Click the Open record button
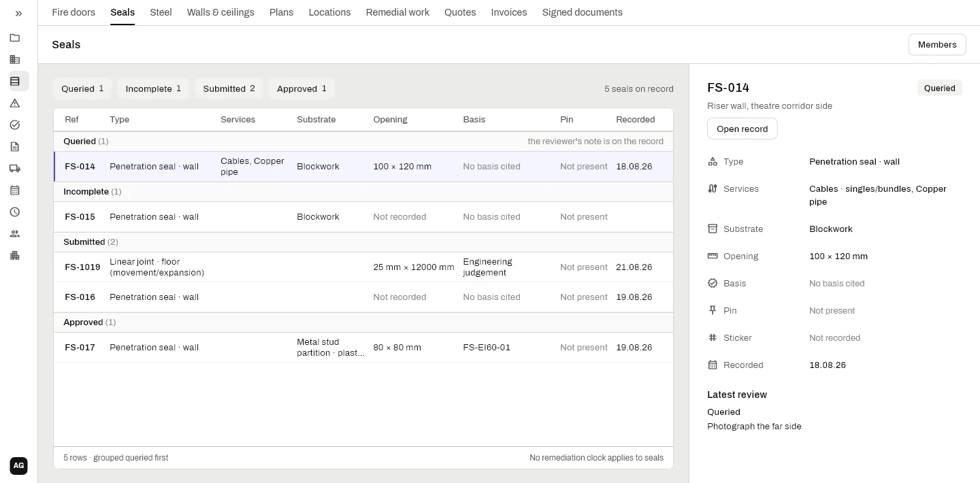 [x=742, y=129]
